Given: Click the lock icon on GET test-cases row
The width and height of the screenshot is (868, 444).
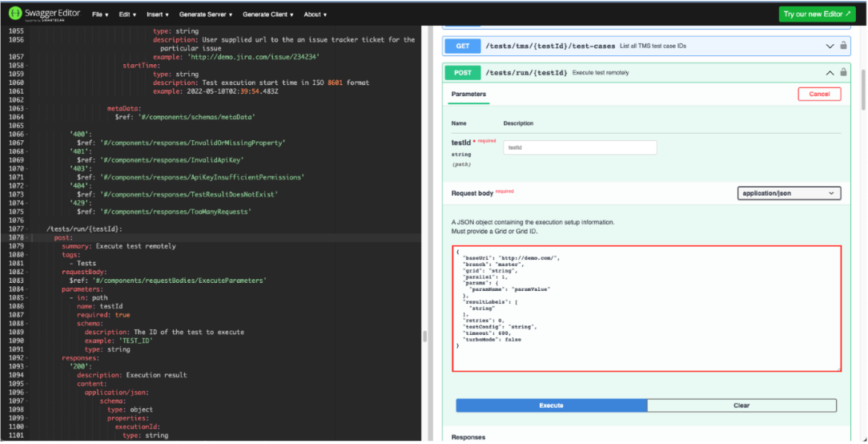Looking at the screenshot, I should pyautogui.click(x=843, y=46).
